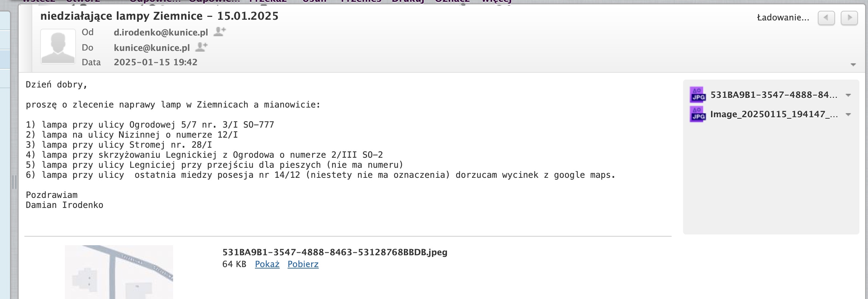Click sender address d.irodenko@kunice.pl
The width and height of the screenshot is (868, 299).
[x=161, y=32]
